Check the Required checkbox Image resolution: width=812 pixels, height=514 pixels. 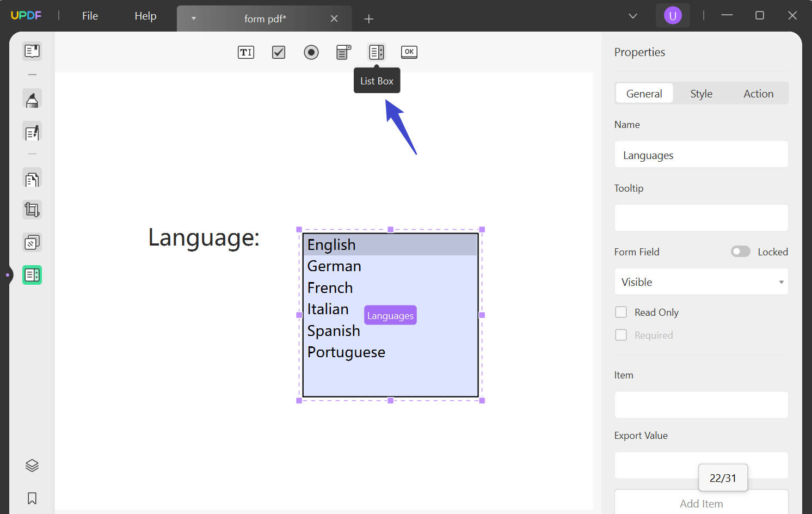coord(621,335)
